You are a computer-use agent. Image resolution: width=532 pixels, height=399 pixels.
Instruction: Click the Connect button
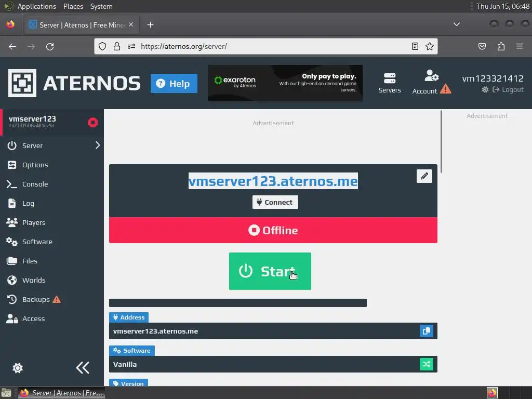[275, 202]
